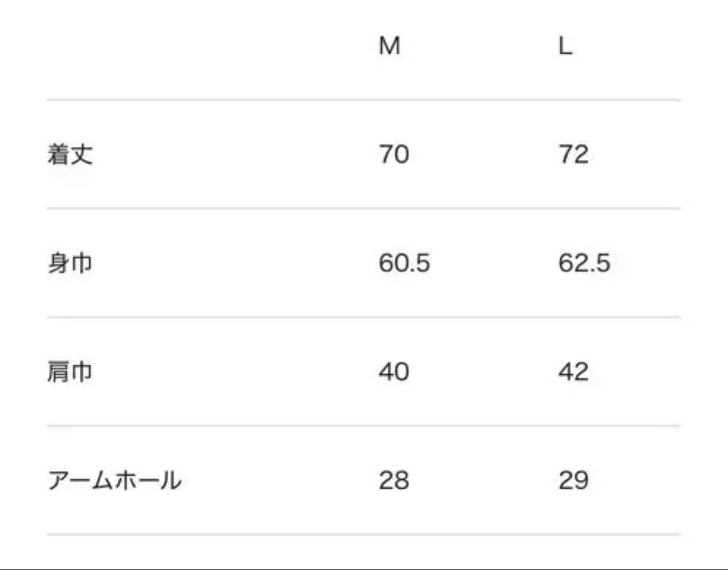Click the 着丈 value 70 for M
The height and width of the screenshot is (570, 728).
(x=394, y=154)
